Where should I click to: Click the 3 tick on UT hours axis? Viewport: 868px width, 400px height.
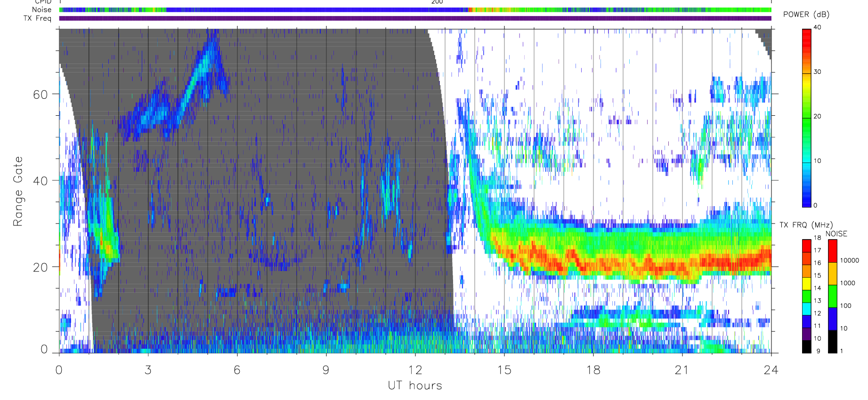(x=148, y=370)
